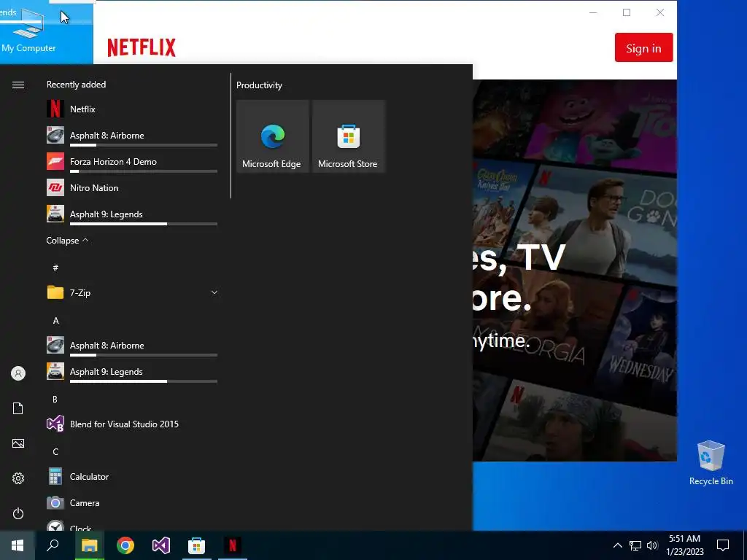Click the Windows Start button
The height and width of the screenshot is (560, 747).
[x=18, y=545]
